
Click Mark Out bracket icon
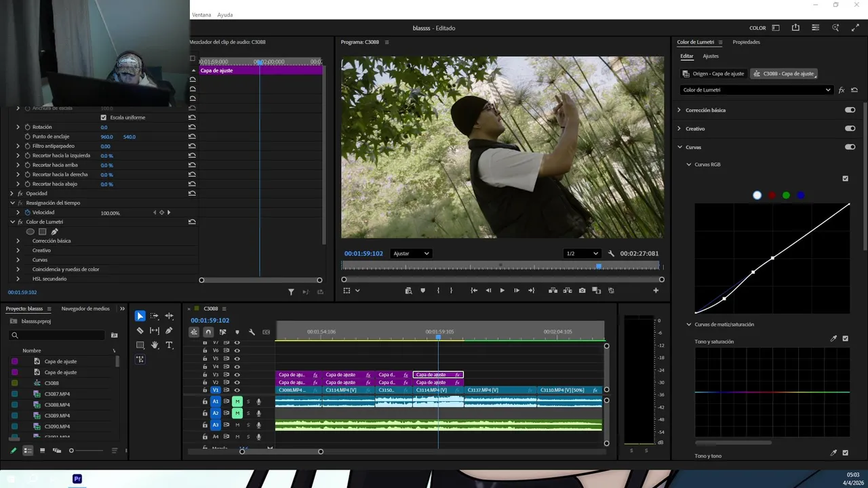pos(452,291)
